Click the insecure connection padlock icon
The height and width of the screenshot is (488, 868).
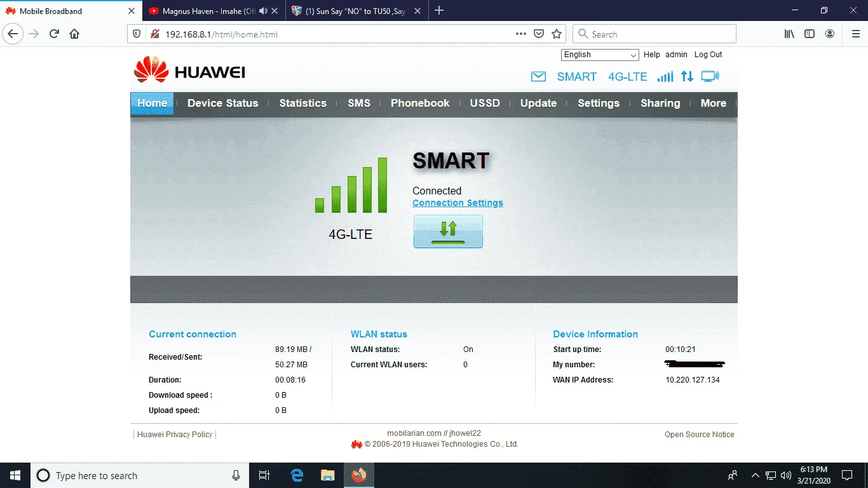[x=154, y=34]
